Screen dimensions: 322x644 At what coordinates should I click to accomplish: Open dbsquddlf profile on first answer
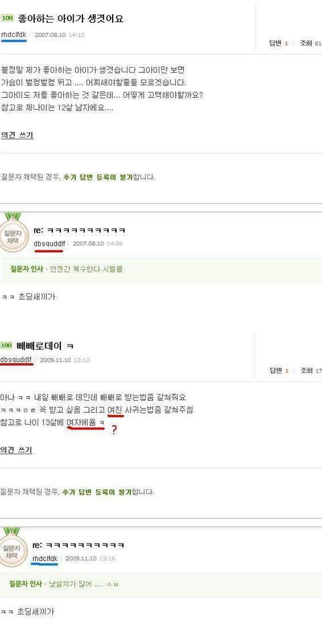[50, 243]
